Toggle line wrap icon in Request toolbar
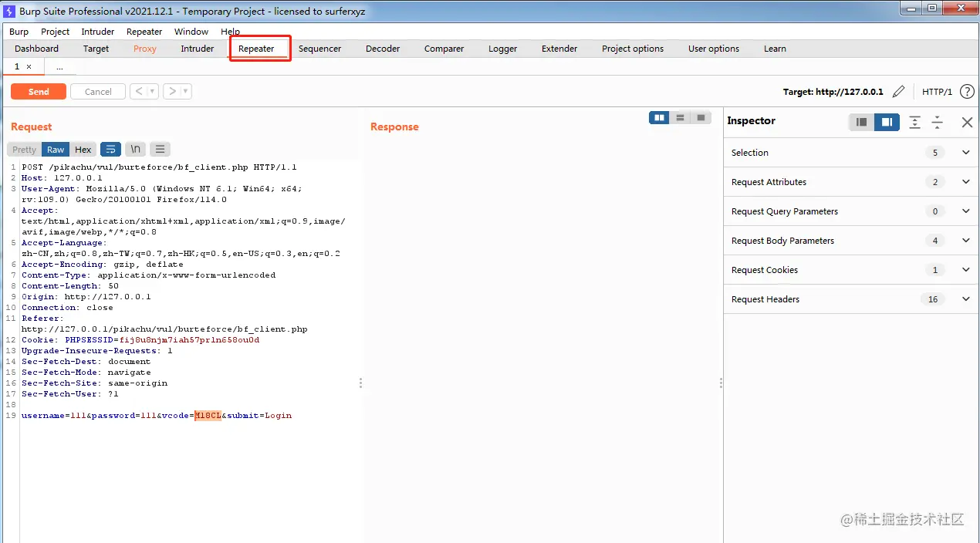Image resolution: width=980 pixels, height=543 pixels. click(111, 150)
